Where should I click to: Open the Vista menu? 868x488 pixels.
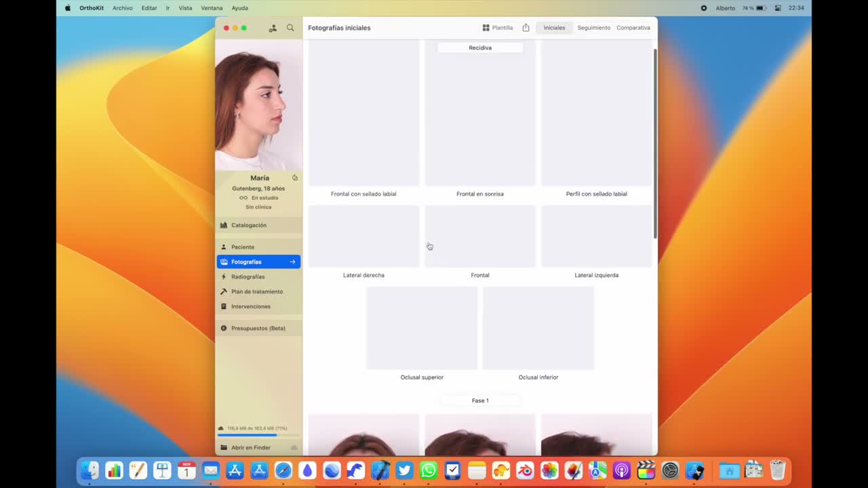coord(185,8)
